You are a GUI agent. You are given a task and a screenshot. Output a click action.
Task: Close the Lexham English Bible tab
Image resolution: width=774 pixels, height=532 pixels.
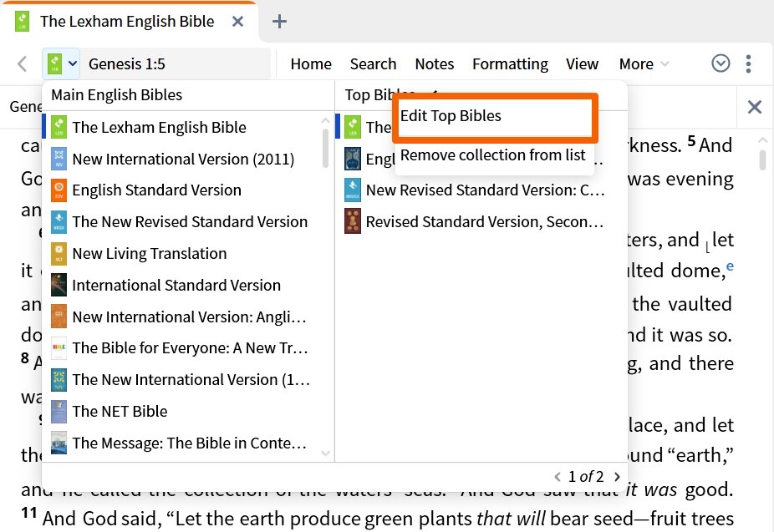(x=238, y=22)
